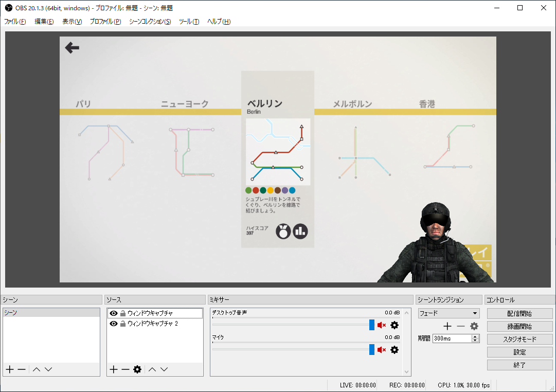Screen dimensions: 556x392
Task: Remove selected source with minus icon
Action: (x=125, y=369)
